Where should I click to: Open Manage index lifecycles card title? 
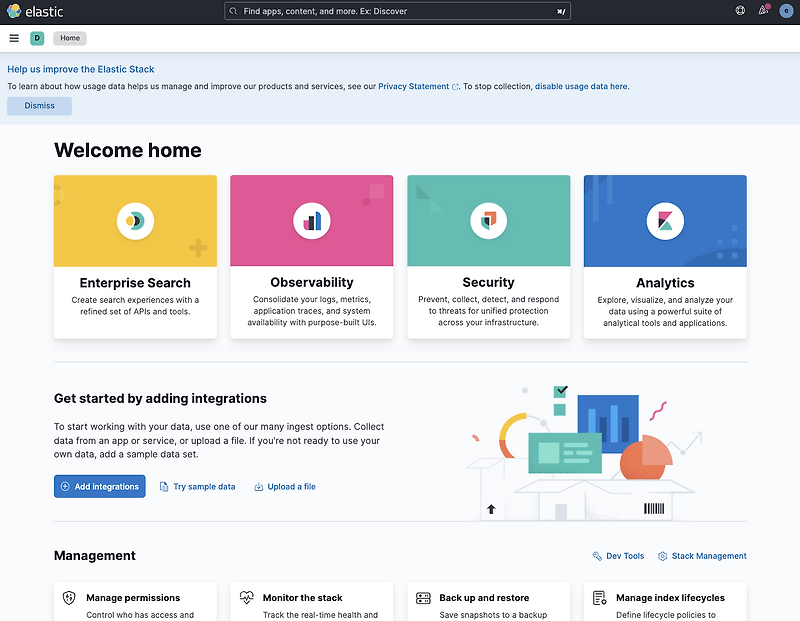tap(670, 598)
